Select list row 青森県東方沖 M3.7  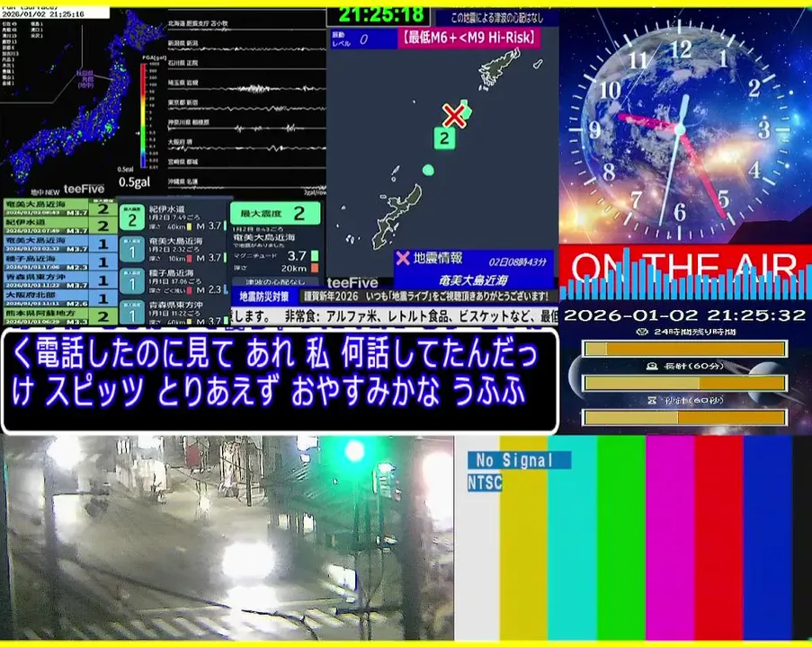click(x=60, y=280)
